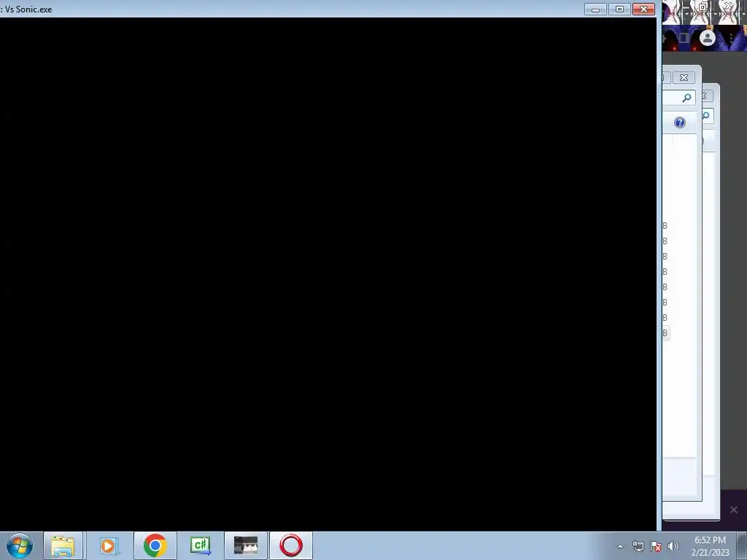Show hidden system tray icons arrow

tap(620, 546)
